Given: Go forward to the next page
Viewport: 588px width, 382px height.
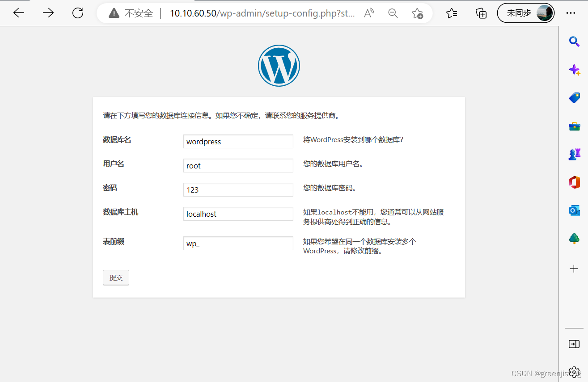Looking at the screenshot, I should [x=48, y=13].
